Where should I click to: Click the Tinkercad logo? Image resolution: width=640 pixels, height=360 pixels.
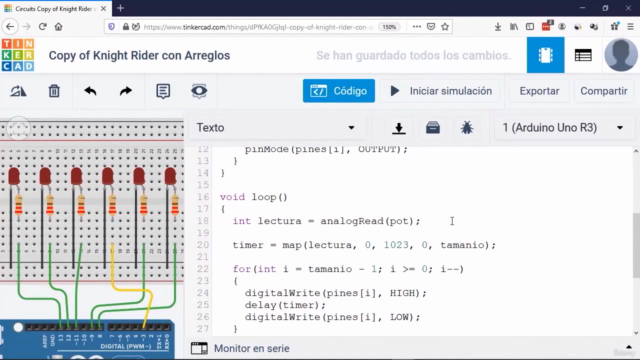pos(18,55)
